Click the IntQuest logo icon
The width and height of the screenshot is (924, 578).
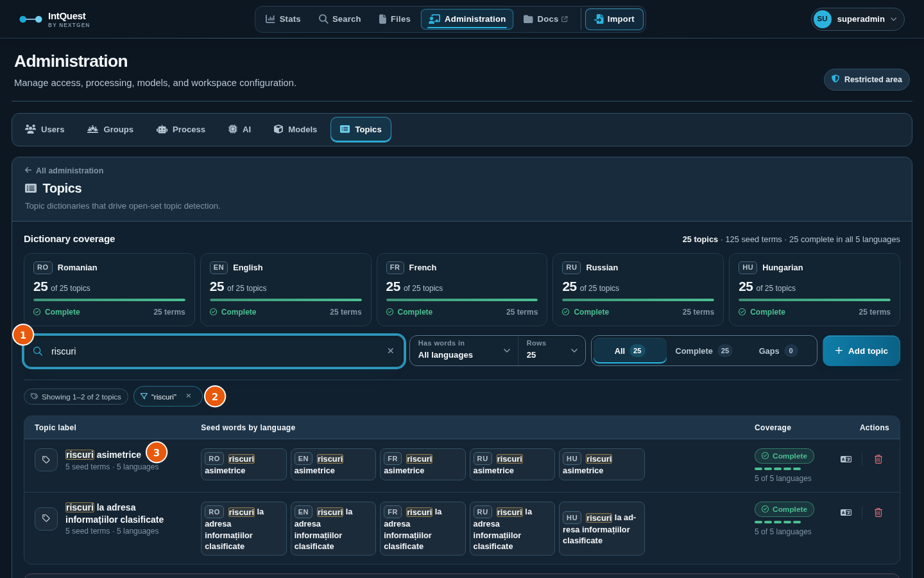click(x=31, y=19)
